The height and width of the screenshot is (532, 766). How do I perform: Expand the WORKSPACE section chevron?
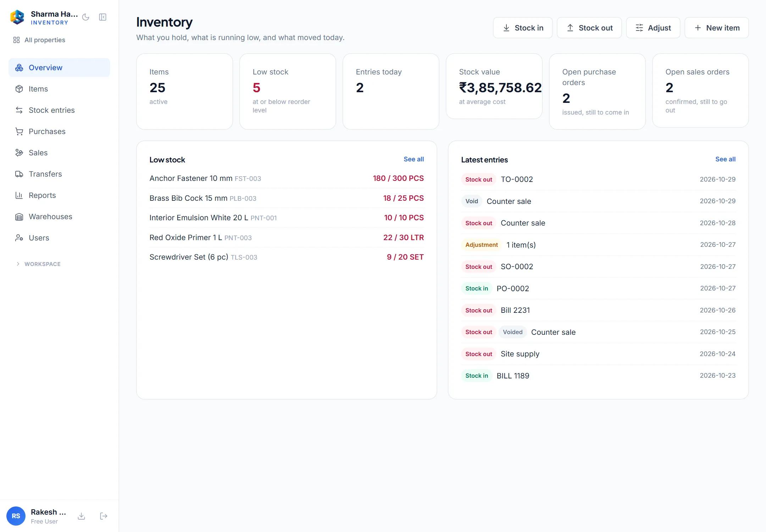coord(18,264)
